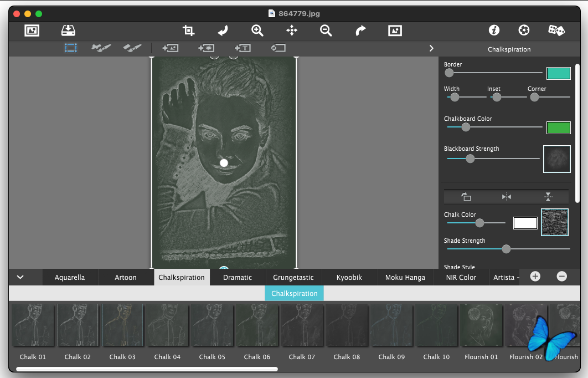Toggle horizontal flip of the texture
The width and height of the screenshot is (588, 378).
click(x=506, y=197)
